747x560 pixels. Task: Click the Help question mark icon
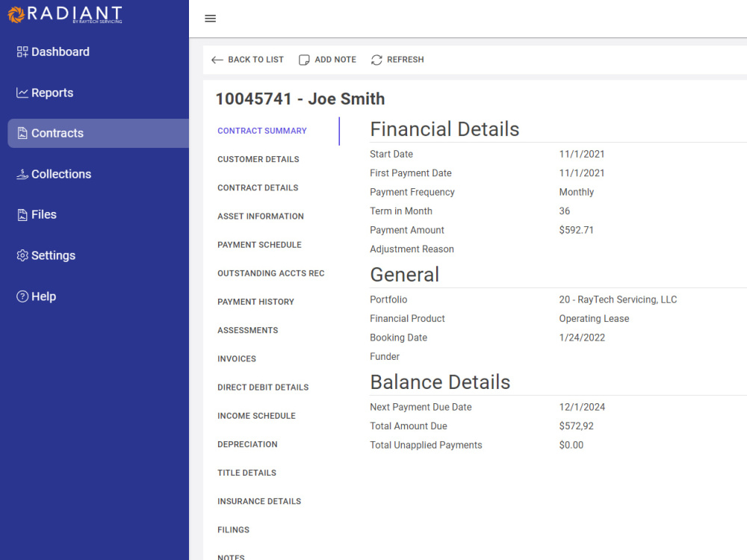[x=22, y=296]
